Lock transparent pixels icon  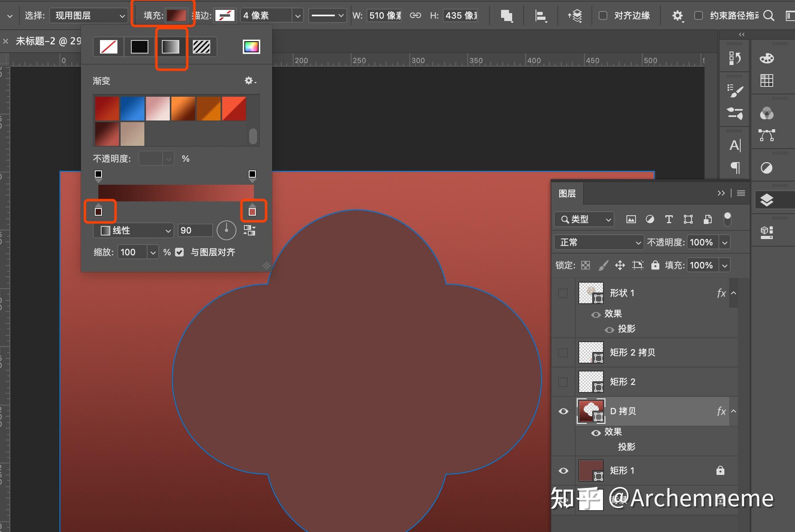coord(586,265)
